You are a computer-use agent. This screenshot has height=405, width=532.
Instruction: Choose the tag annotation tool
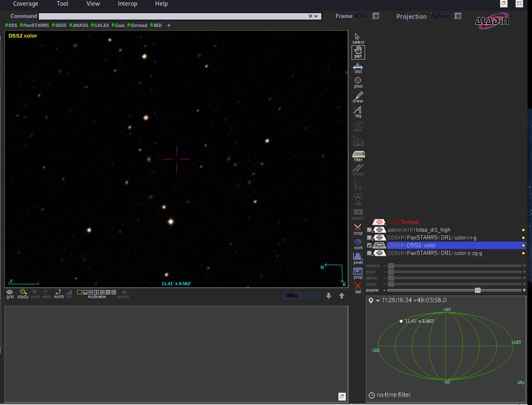pos(358,112)
